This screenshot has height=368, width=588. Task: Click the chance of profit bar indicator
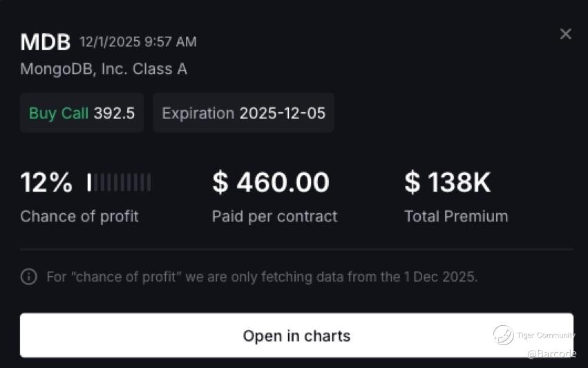click(x=119, y=183)
